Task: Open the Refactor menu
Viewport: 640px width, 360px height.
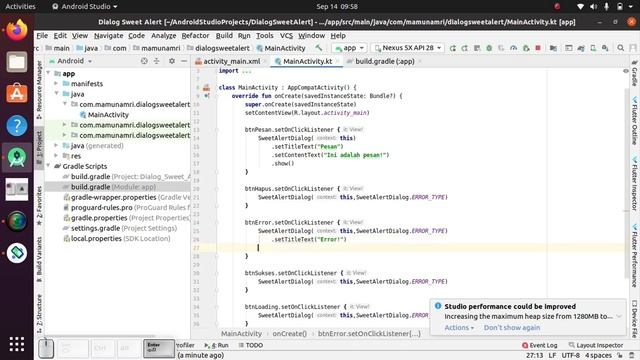Action: [x=195, y=36]
